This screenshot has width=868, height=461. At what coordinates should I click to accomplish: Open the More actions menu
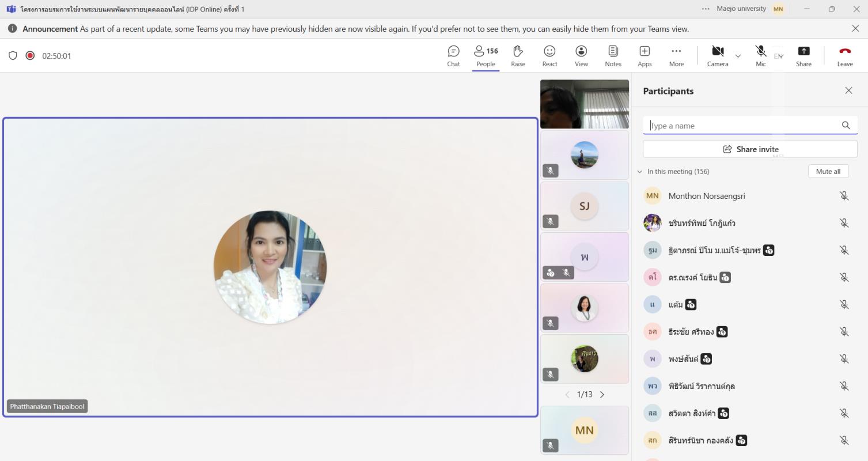tap(676, 56)
